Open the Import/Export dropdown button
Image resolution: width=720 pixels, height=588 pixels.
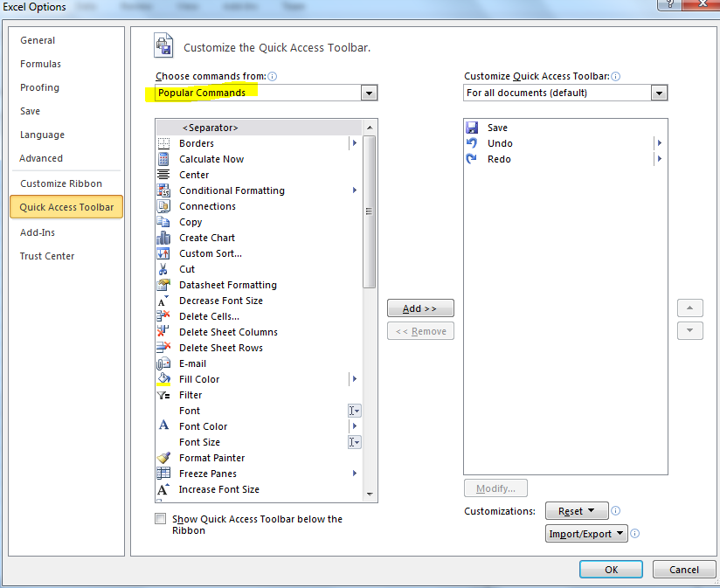(x=586, y=533)
